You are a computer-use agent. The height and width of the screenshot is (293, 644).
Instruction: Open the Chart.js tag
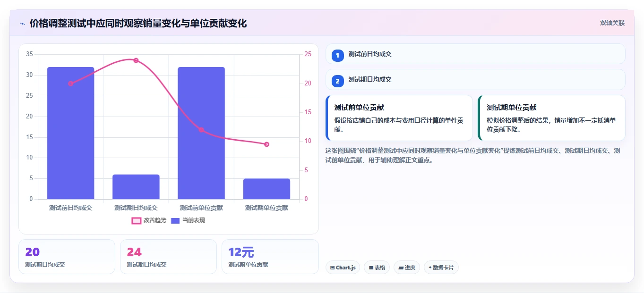343,268
